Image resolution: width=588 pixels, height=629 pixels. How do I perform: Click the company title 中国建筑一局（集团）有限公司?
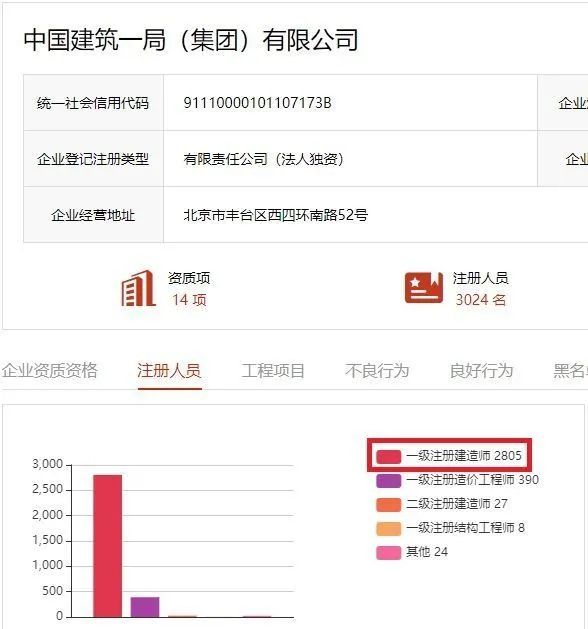click(191, 40)
